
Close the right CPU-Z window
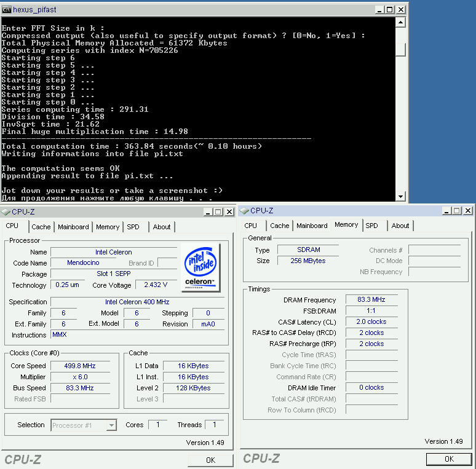click(468, 211)
